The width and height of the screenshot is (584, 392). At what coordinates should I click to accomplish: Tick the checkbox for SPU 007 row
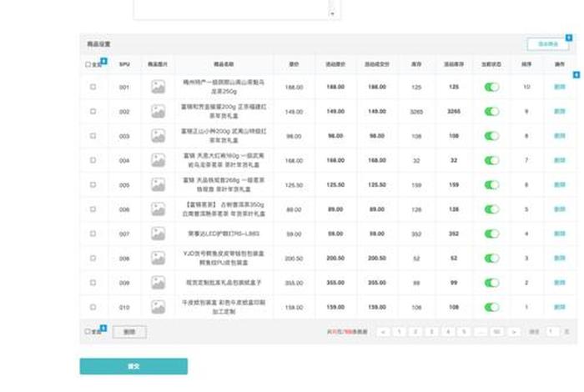tap(93, 234)
